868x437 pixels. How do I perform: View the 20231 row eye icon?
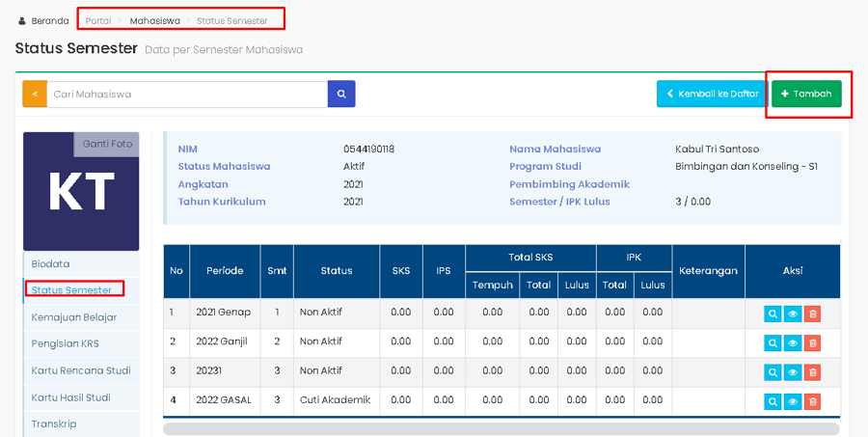click(x=792, y=372)
